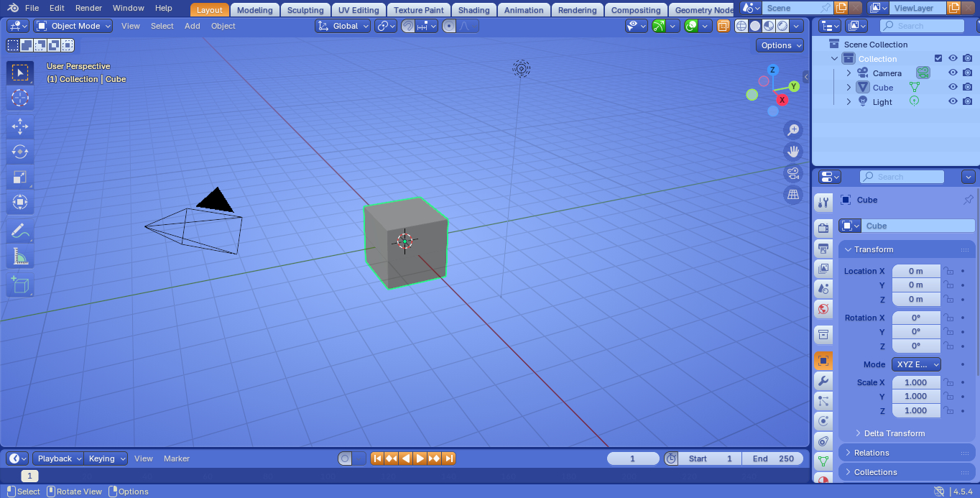The width and height of the screenshot is (980, 498).
Task: Open the Keying popover in timeline
Action: click(106, 458)
